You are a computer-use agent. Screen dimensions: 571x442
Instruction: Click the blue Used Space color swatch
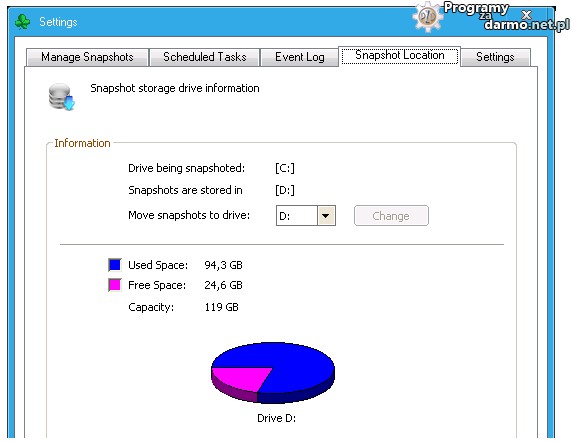[115, 265]
